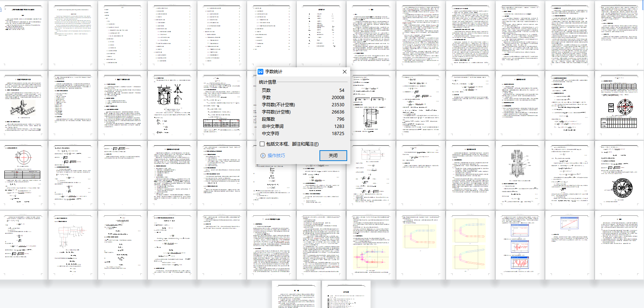Open the page showing two support frame sketches
Viewport: 644px width, 308px height.
pos(172,105)
